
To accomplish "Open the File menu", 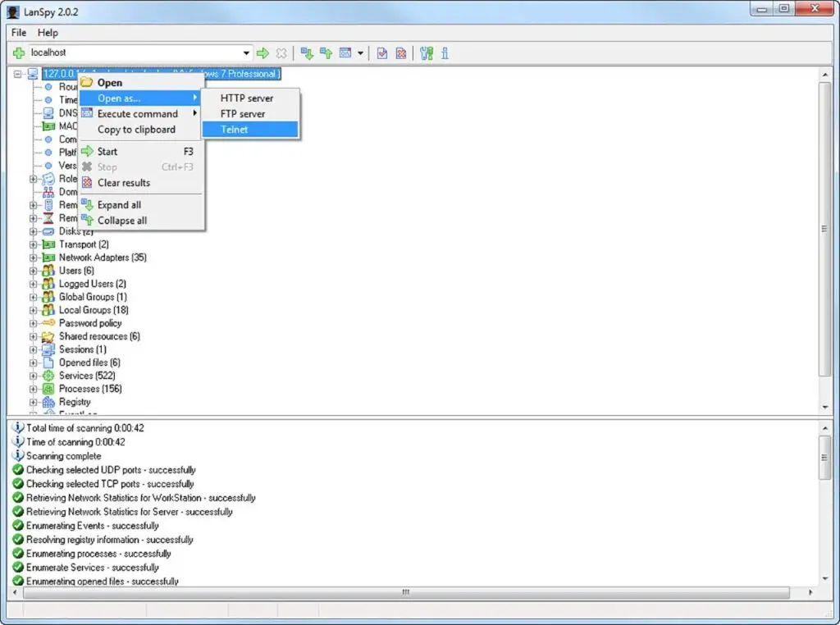I will pos(19,33).
